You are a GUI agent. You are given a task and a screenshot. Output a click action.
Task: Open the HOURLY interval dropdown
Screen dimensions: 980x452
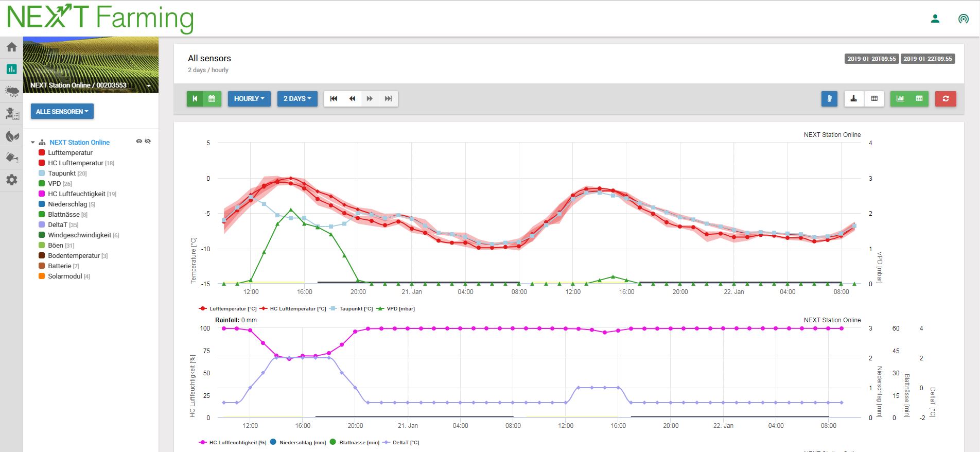(249, 99)
